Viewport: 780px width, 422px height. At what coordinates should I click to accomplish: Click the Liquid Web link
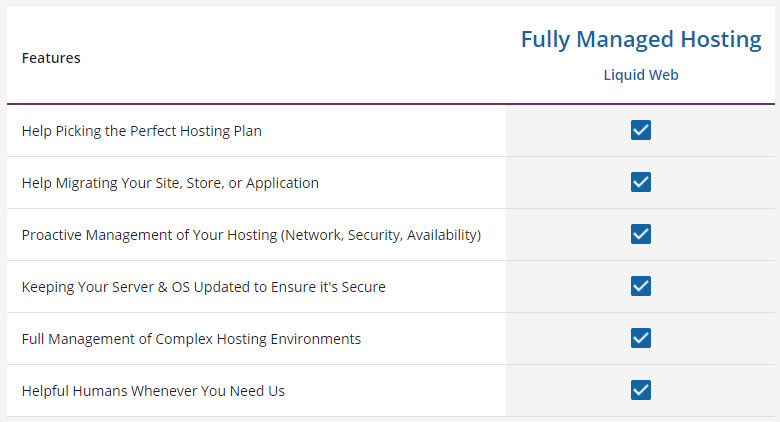pyautogui.click(x=641, y=75)
